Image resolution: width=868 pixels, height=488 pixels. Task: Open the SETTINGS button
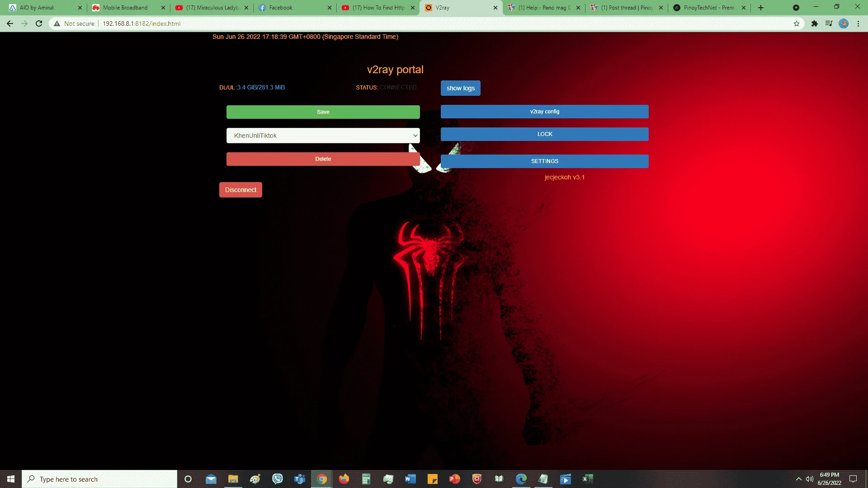(544, 161)
